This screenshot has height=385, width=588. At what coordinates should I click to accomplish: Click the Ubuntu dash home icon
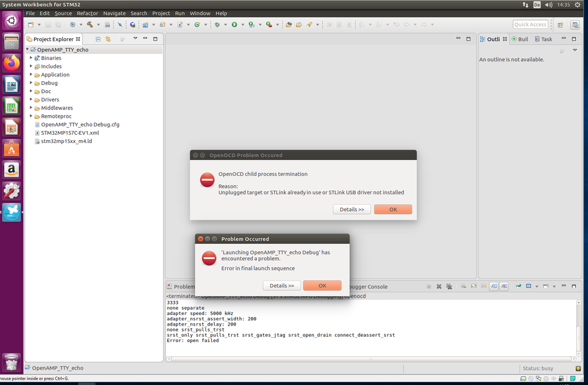[x=12, y=20]
